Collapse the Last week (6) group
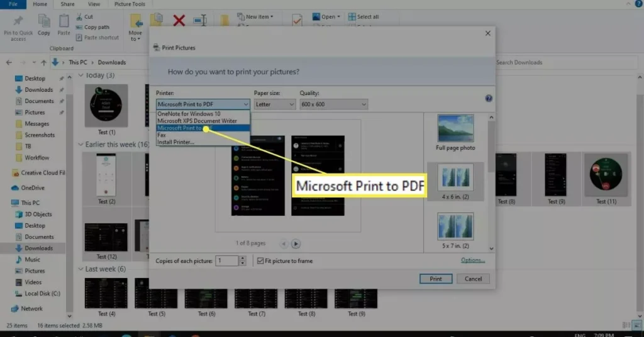Image resolution: width=644 pixels, height=337 pixels. (x=81, y=269)
